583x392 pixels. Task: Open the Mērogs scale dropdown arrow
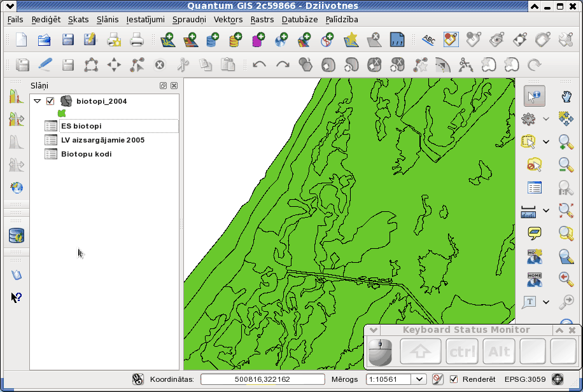[419, 379]
